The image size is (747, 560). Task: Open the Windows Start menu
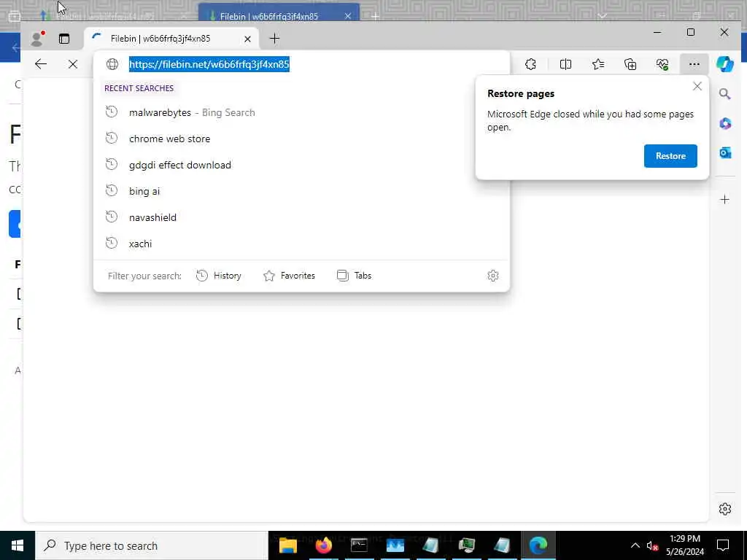point(18,545)
